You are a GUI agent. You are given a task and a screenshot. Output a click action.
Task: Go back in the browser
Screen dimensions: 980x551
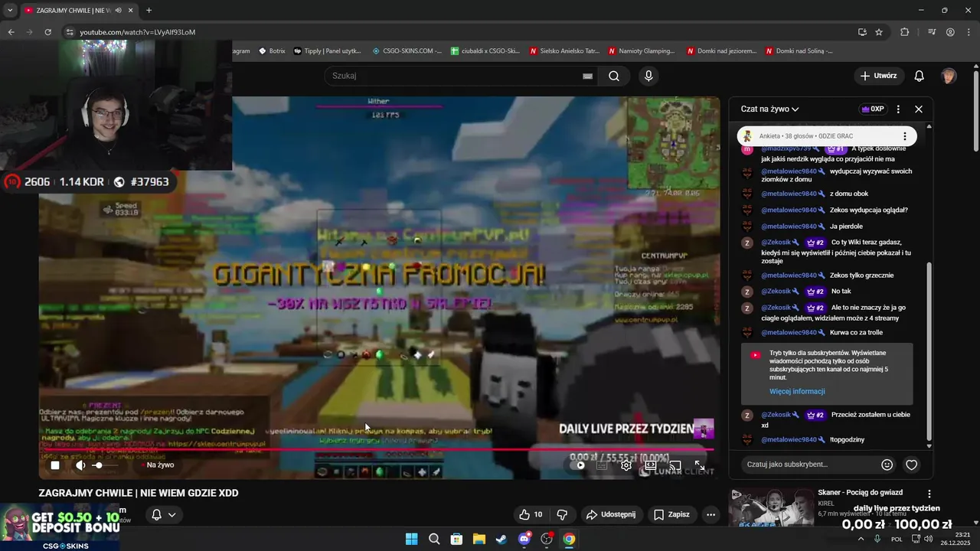[x=11, y=32]
